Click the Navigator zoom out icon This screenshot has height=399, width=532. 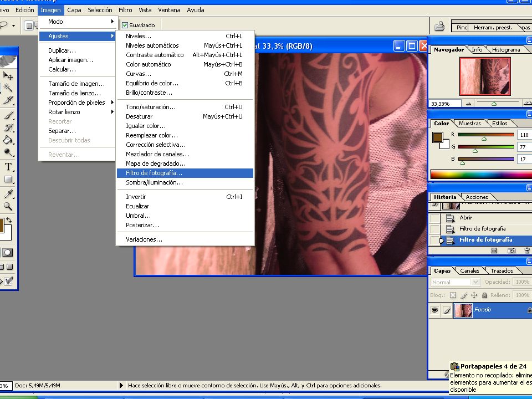pyautogui.click(x=469, y=104)
